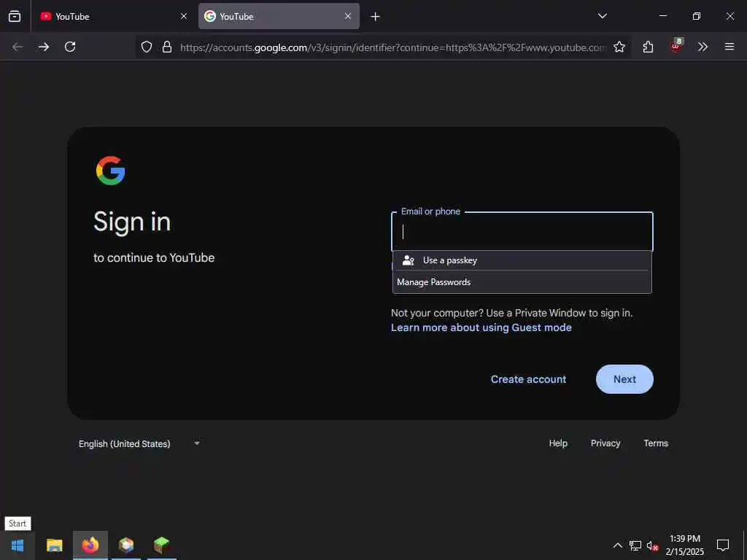
Task: Open Firefox application hamburger menu
Action: click(x=729, y=47)
